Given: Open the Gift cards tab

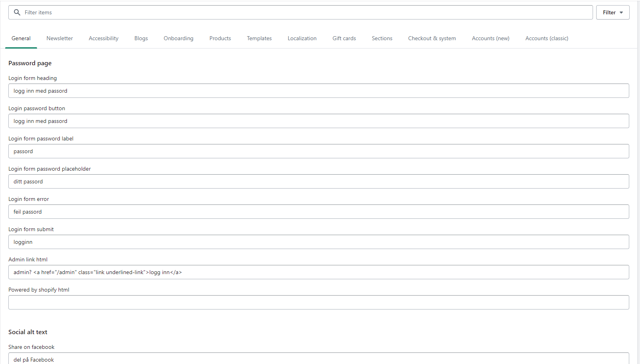Looking at the screenshot, I should point(344,39).
